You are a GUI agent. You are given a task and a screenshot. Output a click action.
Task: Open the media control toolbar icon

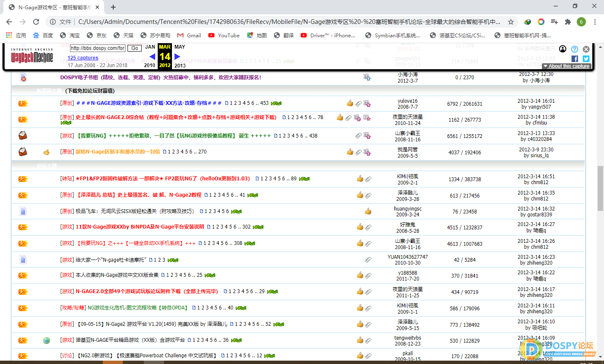click(555, 22)
